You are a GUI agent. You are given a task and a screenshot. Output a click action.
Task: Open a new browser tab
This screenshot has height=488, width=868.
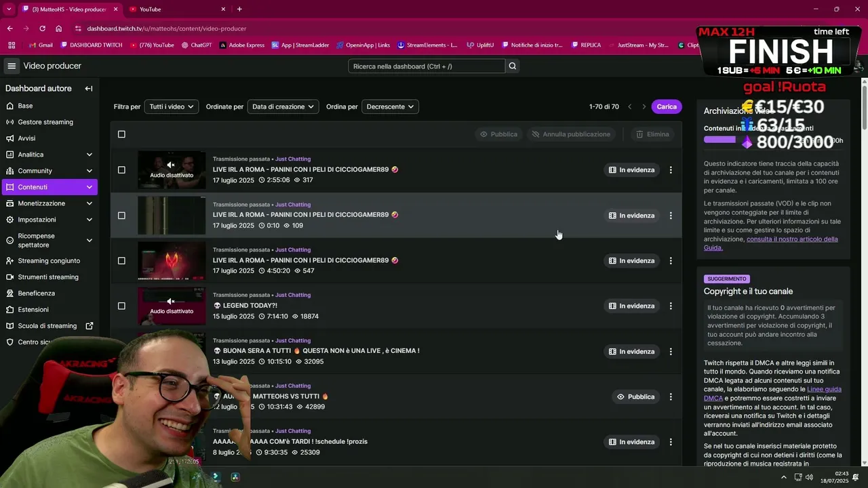coord(239,9)
